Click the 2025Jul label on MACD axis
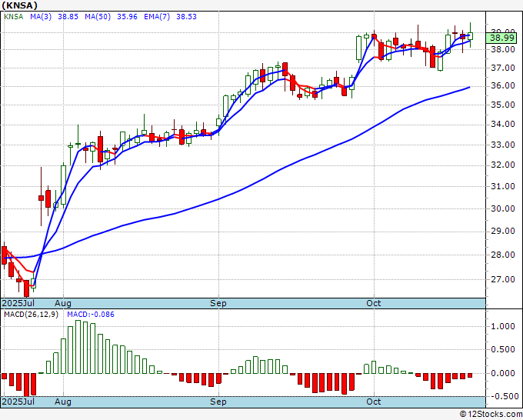The width and height of the screenshot is (523, 420). tap(18, 402)
